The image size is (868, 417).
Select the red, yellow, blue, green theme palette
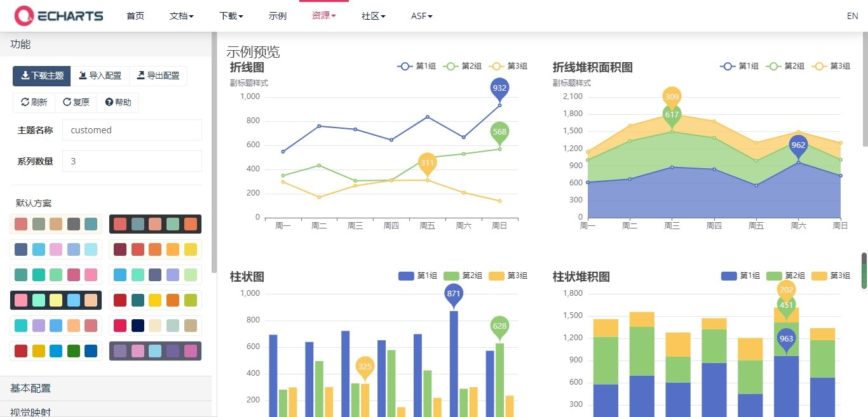56,351
